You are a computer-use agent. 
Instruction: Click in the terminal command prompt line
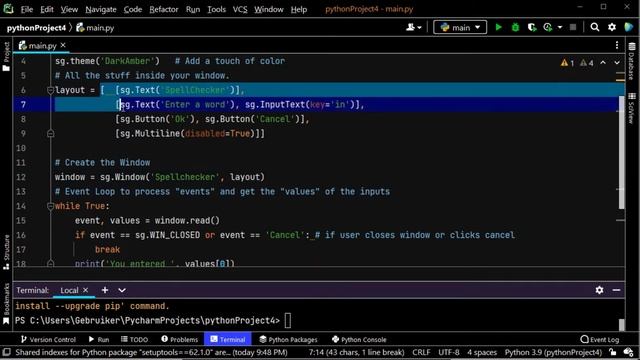pyautogui.click(x=317, y=321)
